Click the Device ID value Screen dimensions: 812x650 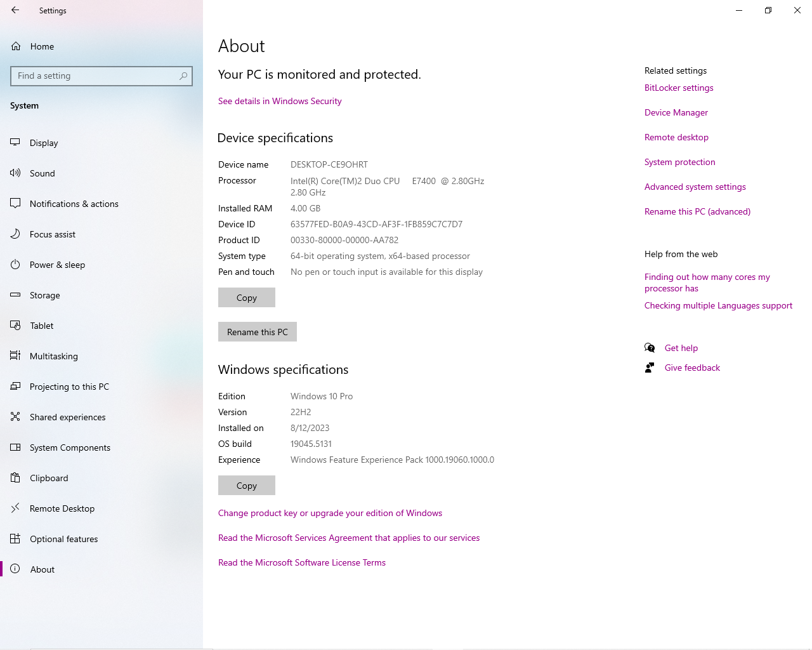377,224
